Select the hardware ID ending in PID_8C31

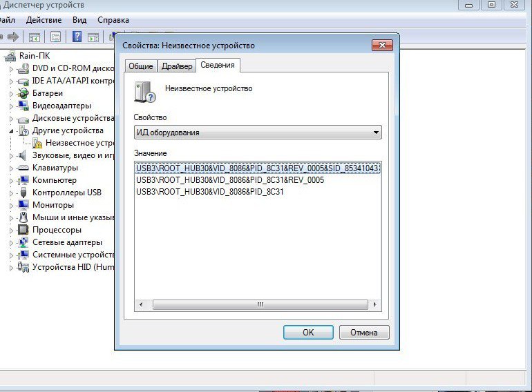pos(209,192)
